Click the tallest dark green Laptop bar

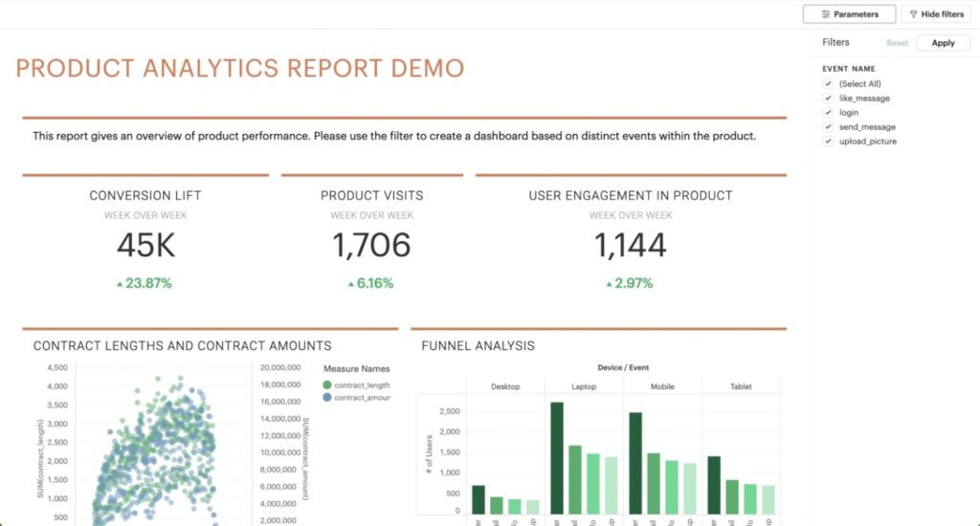557,457
